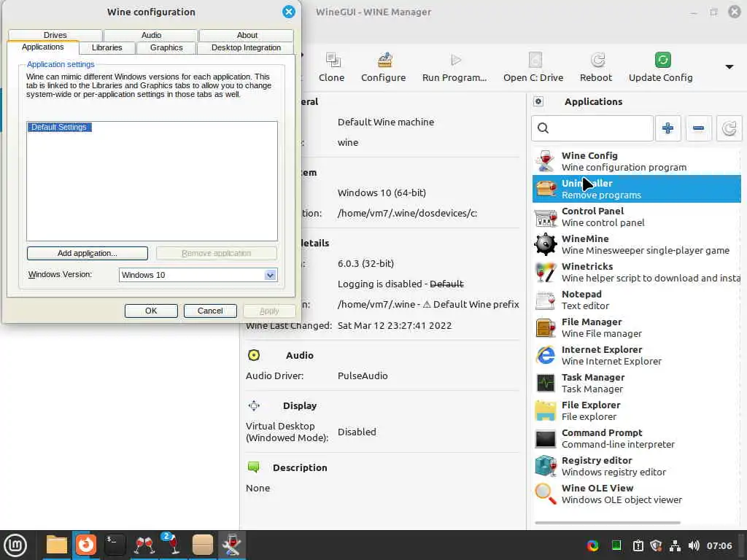
Task: Switch to the Desktop Integration tab
Action: click(246, 47)
